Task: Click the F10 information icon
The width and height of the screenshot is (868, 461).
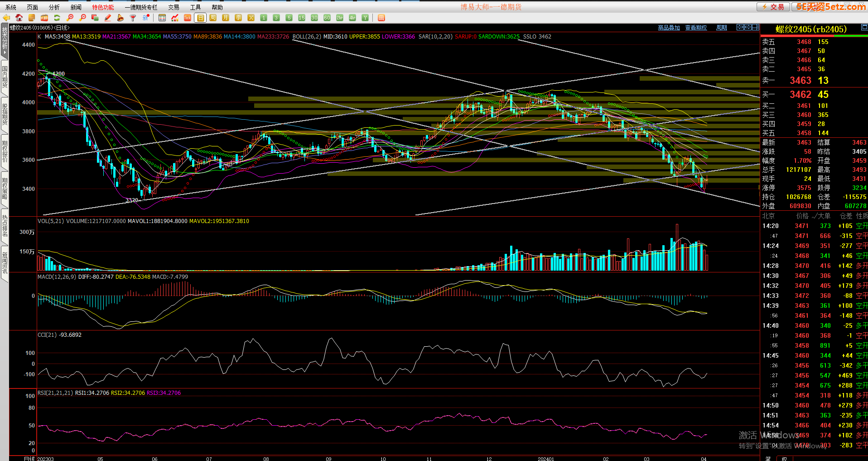Action: click(x=44, y=18)
